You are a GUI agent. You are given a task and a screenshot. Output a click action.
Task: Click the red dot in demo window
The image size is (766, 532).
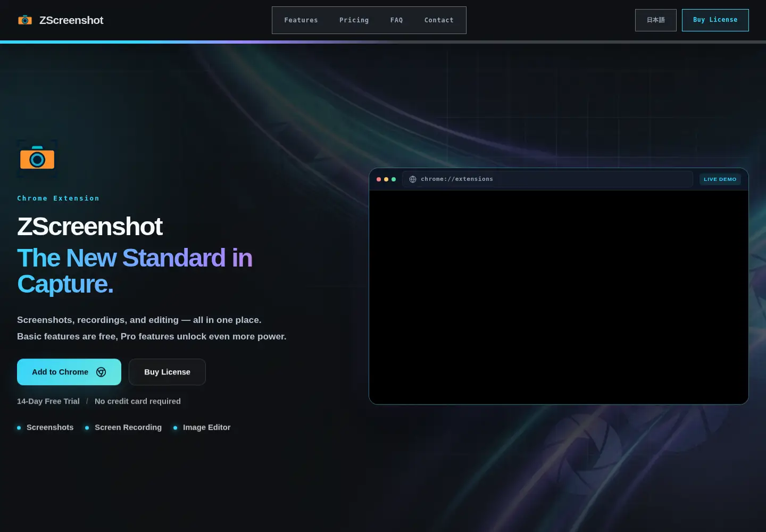point(379,179)
